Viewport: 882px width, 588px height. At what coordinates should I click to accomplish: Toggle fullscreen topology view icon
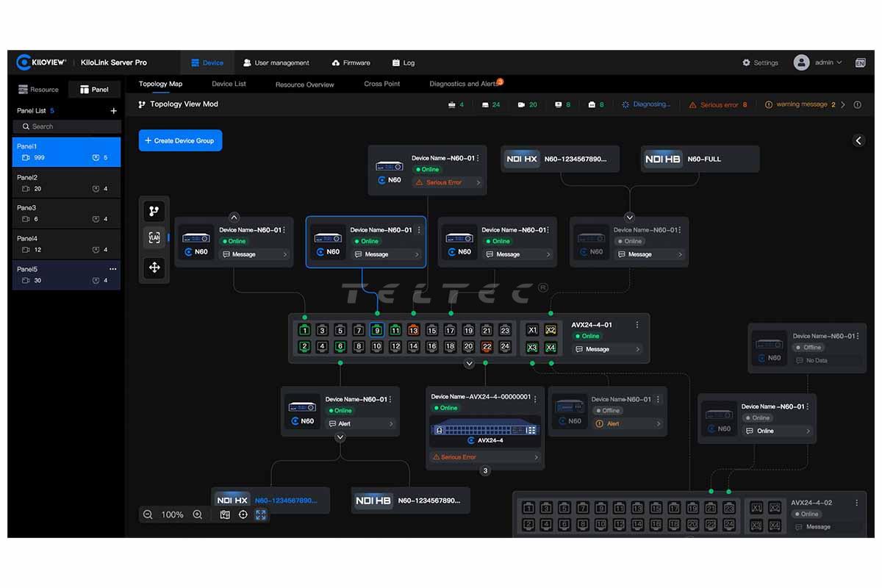261,514
